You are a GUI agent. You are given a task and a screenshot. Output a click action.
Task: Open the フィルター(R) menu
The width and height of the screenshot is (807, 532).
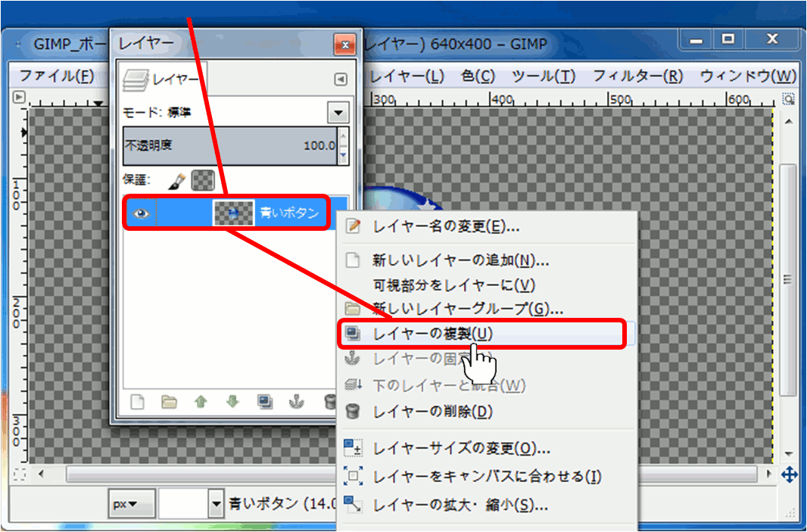click(x=637, y=76)
